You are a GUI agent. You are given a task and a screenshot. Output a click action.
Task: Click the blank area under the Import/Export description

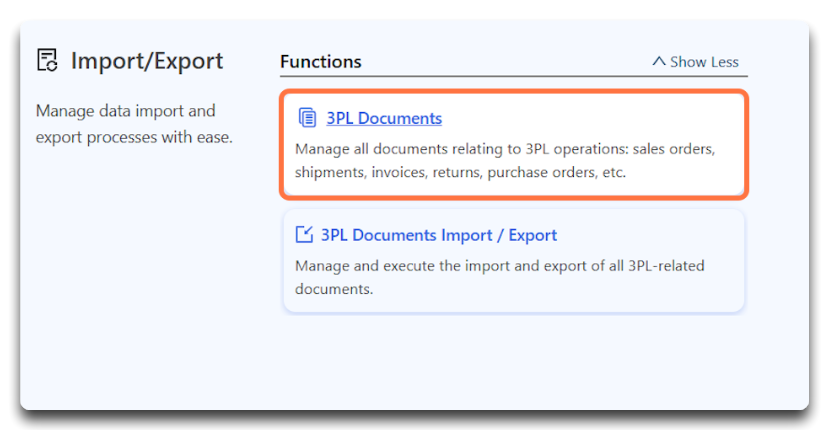[134, 280]
